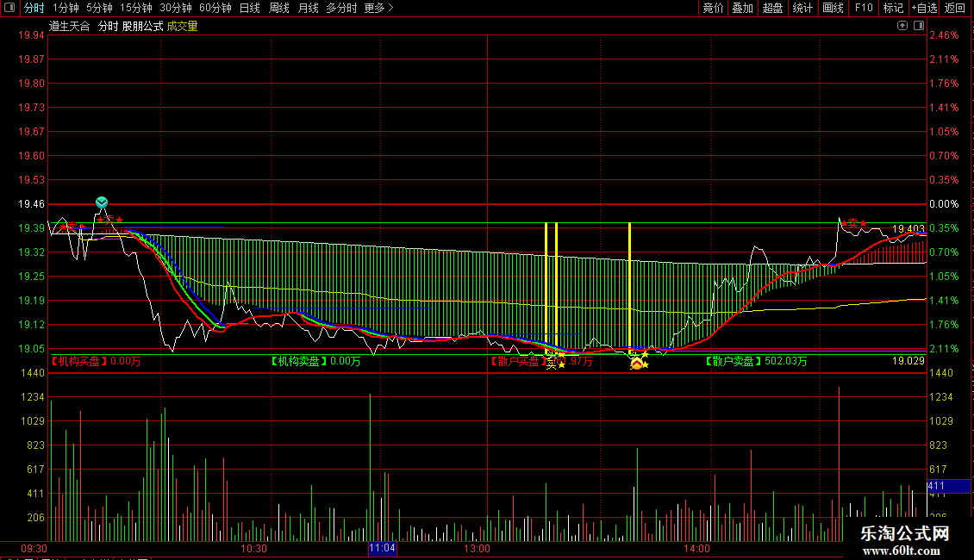Select the 多分时 multi-day view
974x560 pixels.
point(341,8)
